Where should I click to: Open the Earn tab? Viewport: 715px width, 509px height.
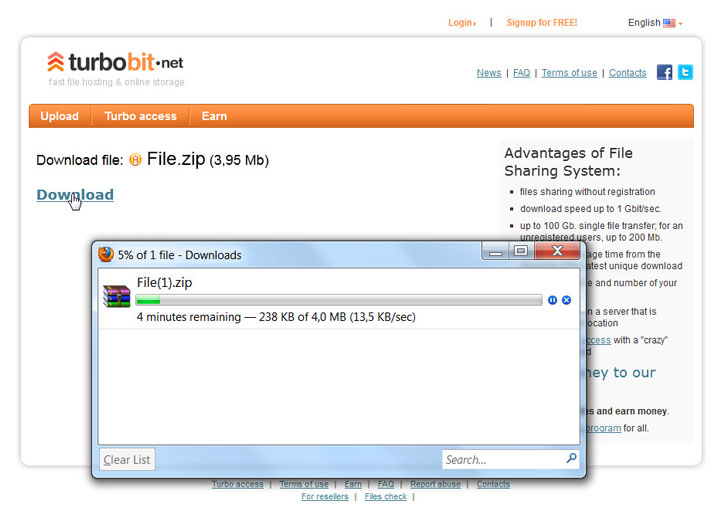(x=214, y=116)
